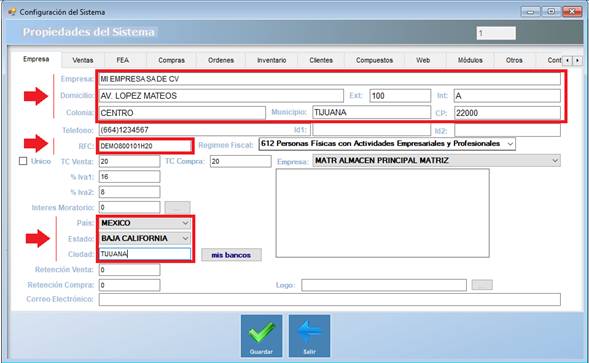Click the Int field containing A
Viewport: 589px width, 363px height.
pos(507,96)
